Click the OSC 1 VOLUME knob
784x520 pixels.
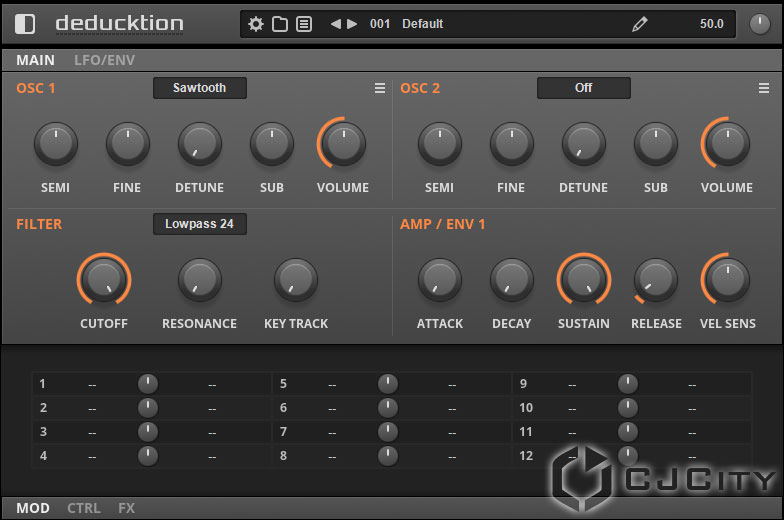click(x=343, y=144)
